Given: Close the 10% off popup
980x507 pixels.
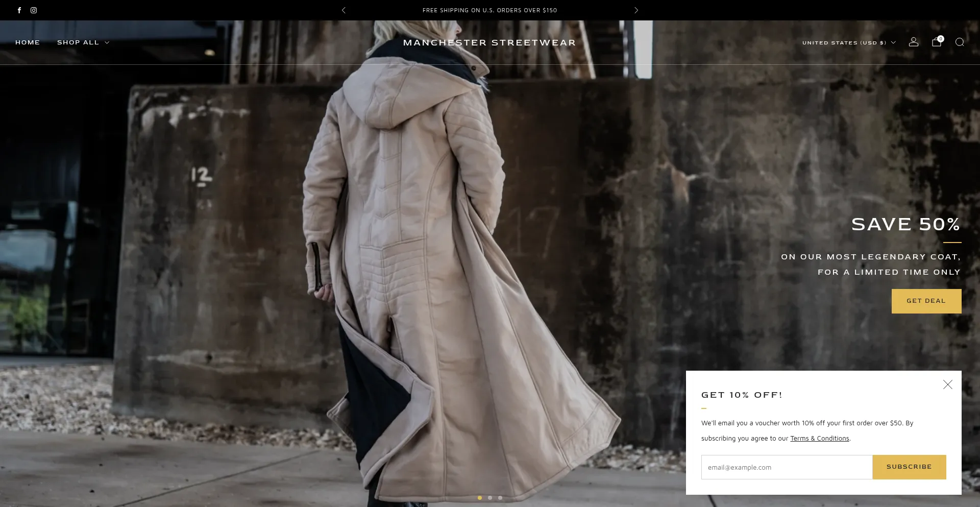Looking at the screenshot, I should [x=947, y=384].
